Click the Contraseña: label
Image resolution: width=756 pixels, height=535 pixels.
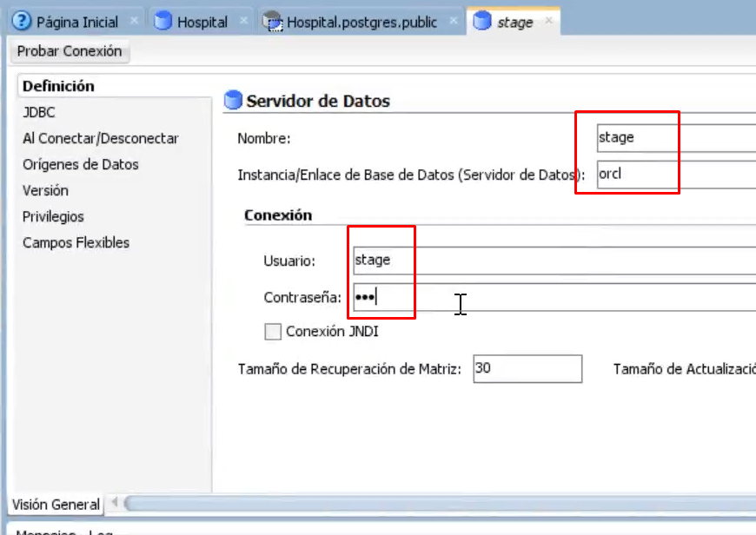click(x=302, y=297)
